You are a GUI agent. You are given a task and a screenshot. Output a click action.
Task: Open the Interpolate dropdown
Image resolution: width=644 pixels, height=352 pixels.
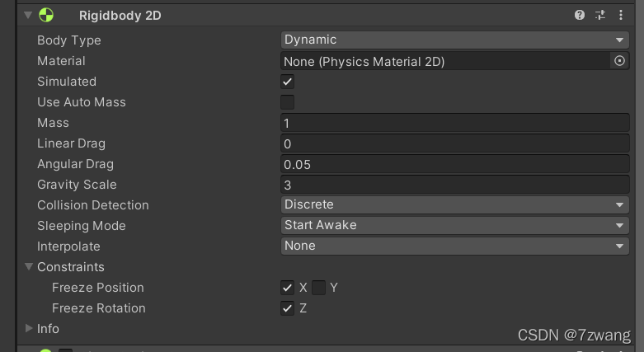click(455, 246)
